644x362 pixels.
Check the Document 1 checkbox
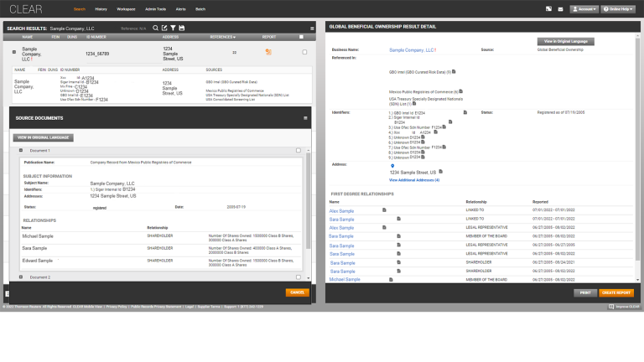point(298,151)
